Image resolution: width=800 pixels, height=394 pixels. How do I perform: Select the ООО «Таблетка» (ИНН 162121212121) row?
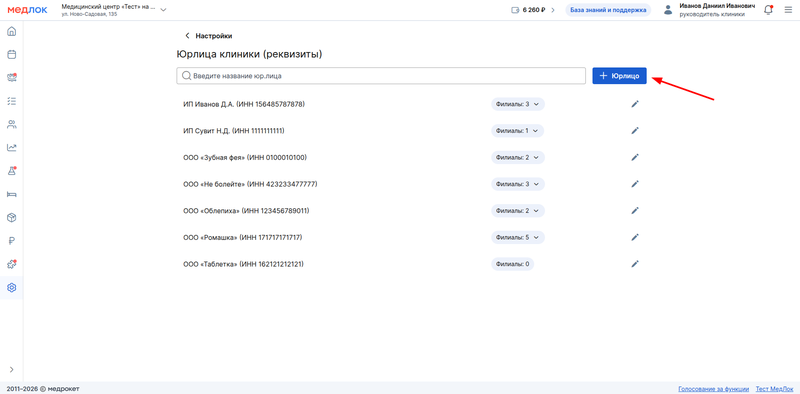click(x=243, y=264)
